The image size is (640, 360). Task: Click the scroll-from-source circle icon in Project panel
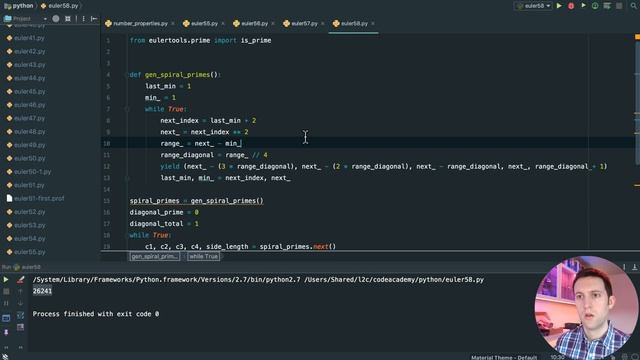tap(56, 18)
